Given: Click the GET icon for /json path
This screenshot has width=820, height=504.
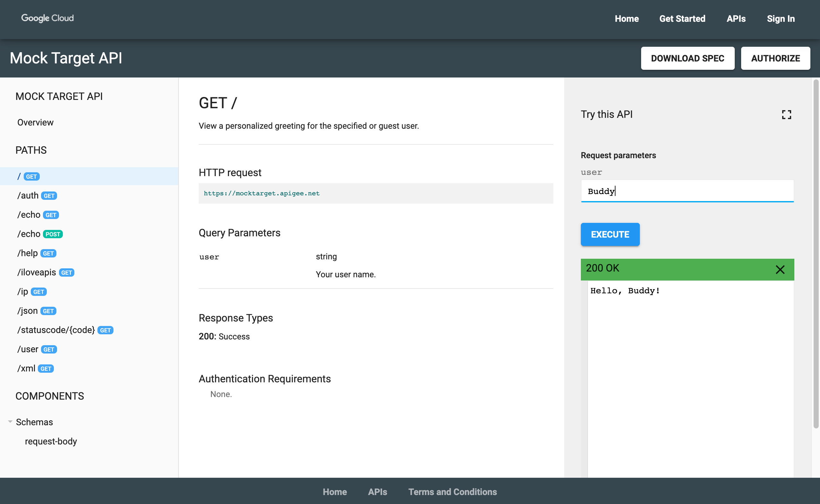Looking at the screenshot, I should pyautogui.click(x=48, y=311).
